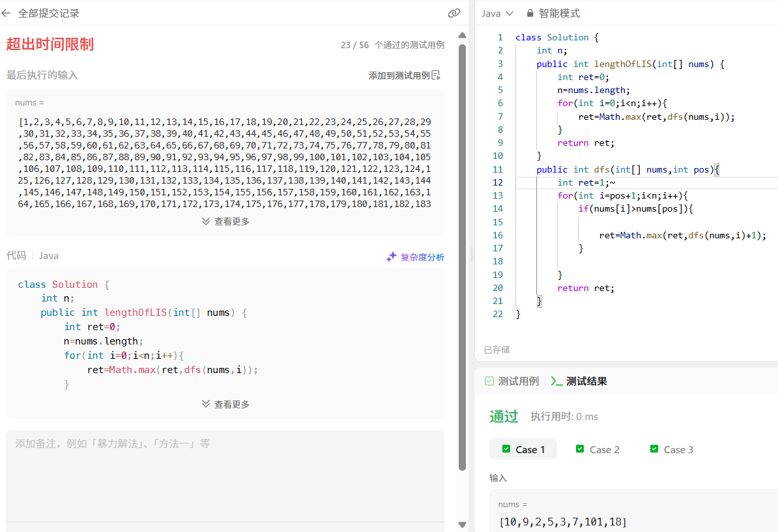Go back via the arrow beside 全部提交记录
778x532 pixels.
click(7, 14)
